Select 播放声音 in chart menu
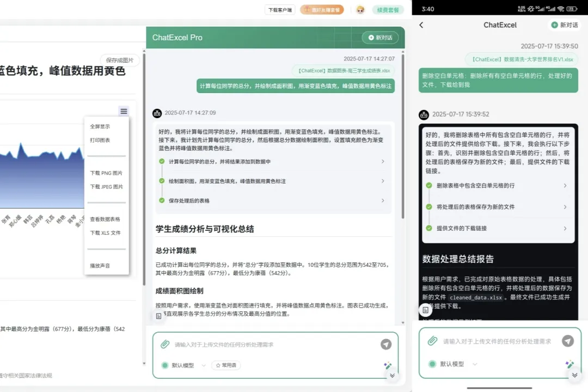 point(100,266)
